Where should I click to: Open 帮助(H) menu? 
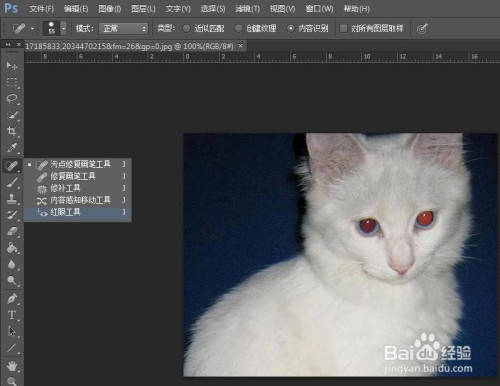point(357,9)
